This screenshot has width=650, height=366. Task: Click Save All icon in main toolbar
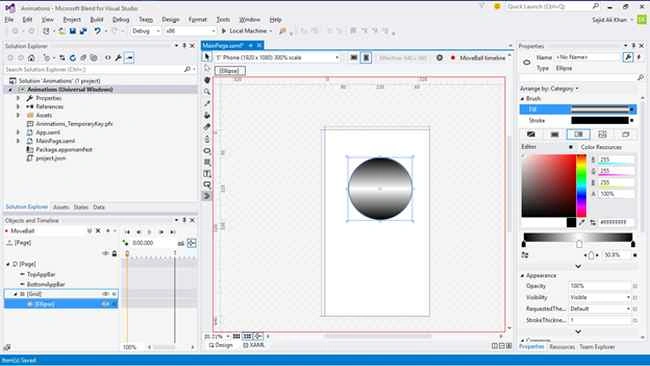click(x=83, y=31)
